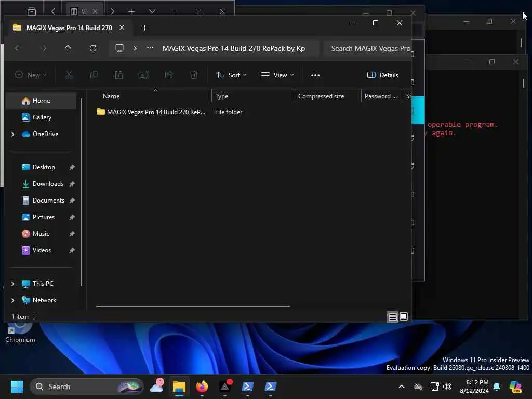Switch to large thumbnails view icon in status bar
The width and height of the screenshot is (532, 399).
tap(403, 316)
